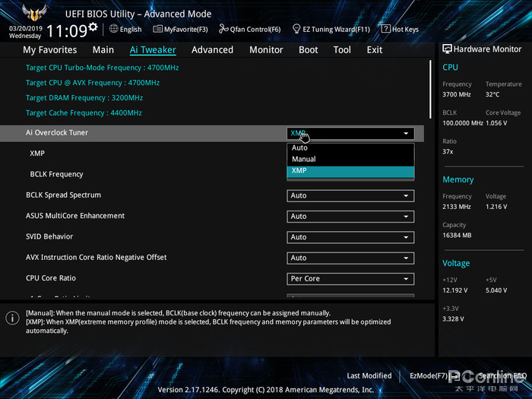Select the Ai Overclock Tuner row label

(57, 133)
